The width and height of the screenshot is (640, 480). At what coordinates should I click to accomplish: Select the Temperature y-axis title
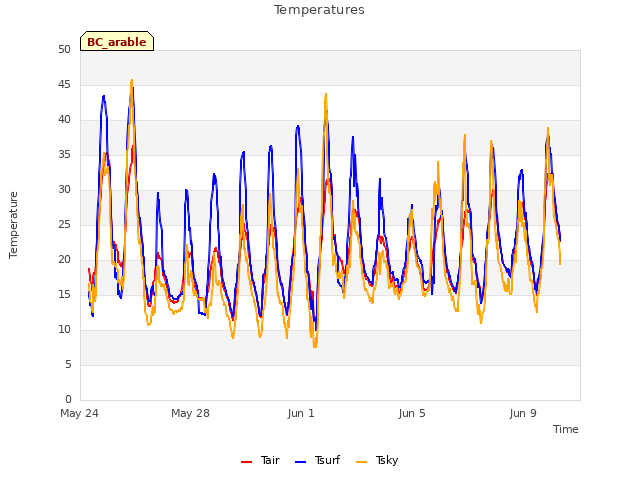tap(13, 225)
